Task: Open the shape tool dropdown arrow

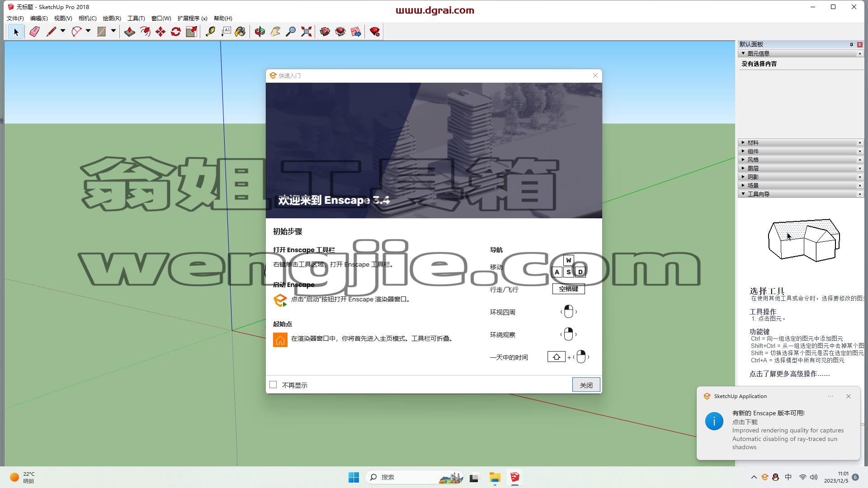Action: tap(113, 31)
